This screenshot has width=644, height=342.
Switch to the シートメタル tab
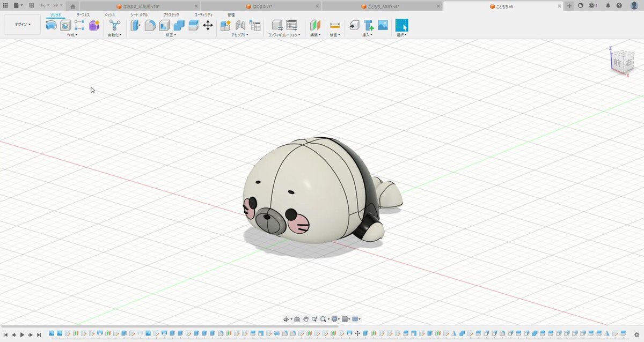140,15
